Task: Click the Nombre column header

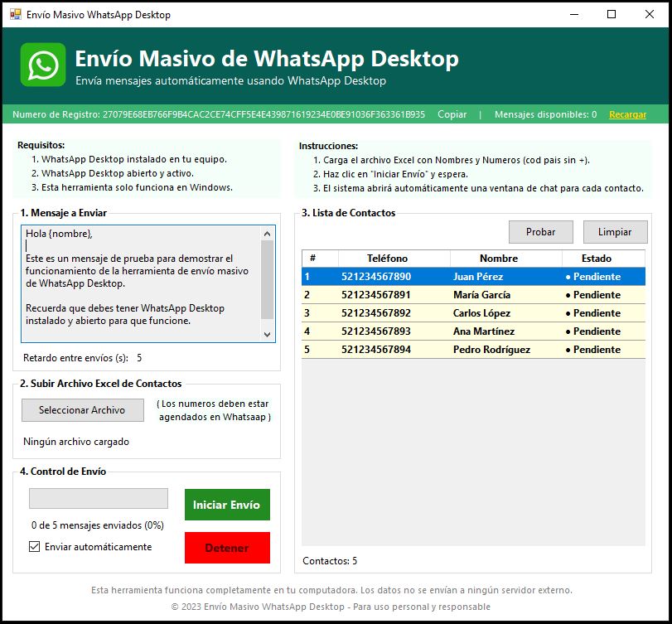Action: click(498, 258)
